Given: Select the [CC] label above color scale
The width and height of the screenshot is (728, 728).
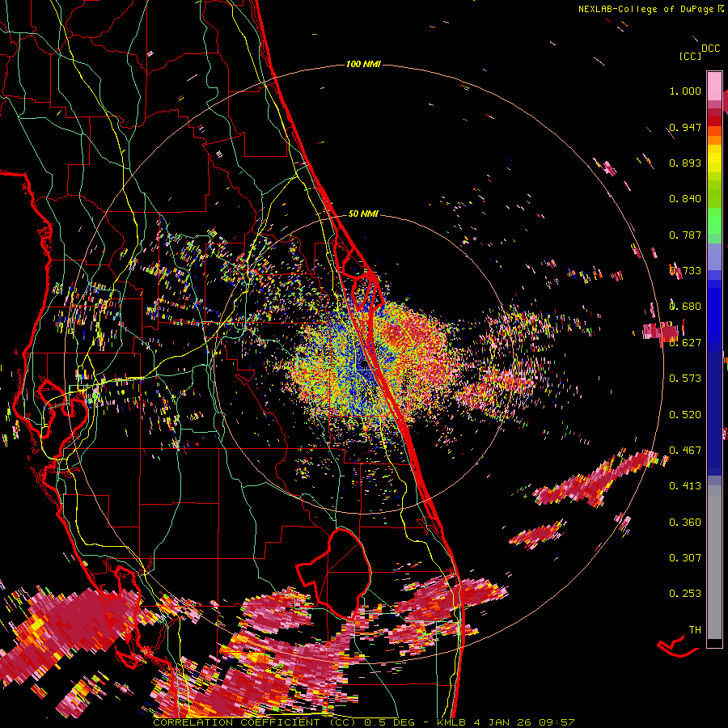Looking at the screenshot, I should tap(690, 56).
